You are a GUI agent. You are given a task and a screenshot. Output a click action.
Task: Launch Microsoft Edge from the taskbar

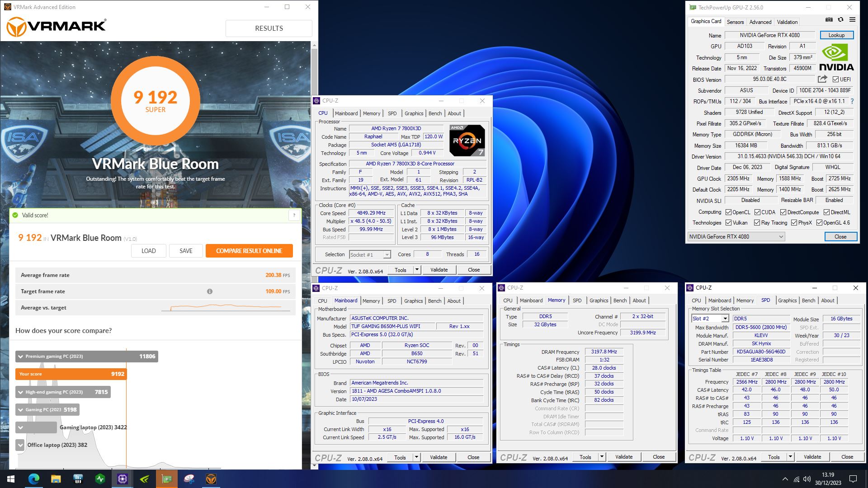(x=33, y=479)
